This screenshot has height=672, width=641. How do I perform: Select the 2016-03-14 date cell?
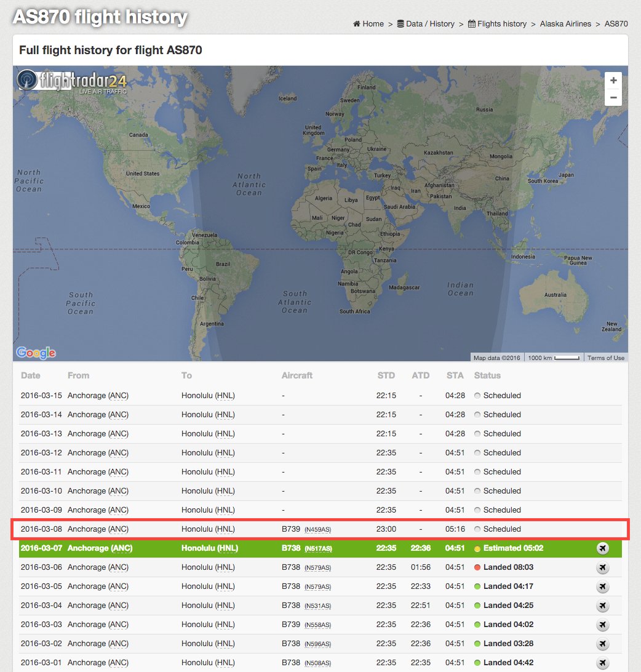(x=41, y=414)
